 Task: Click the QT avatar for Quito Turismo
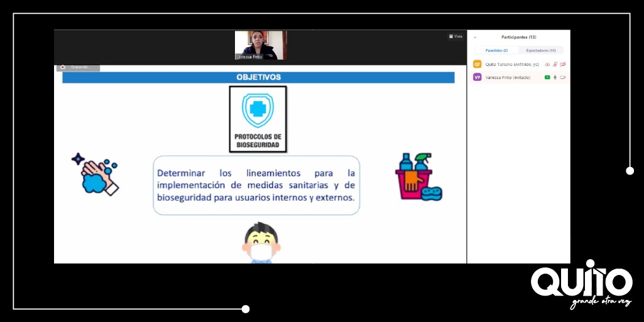click(x=477, y=64)
